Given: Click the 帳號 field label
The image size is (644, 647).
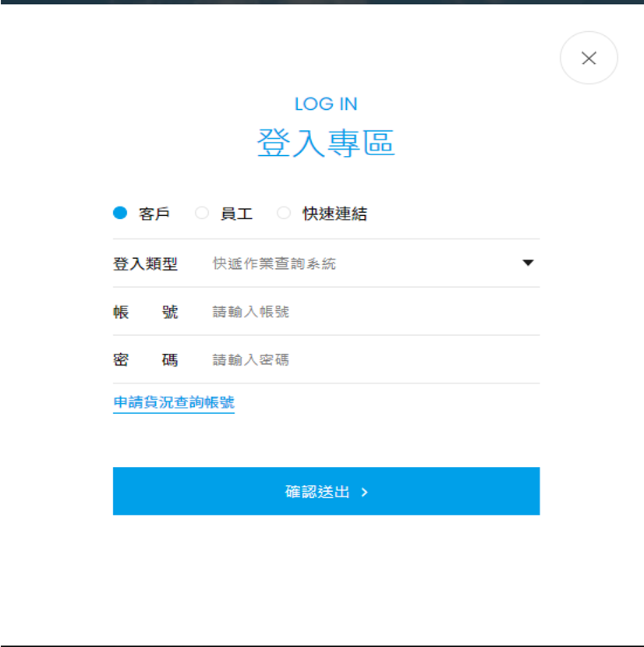Looking at the screenshot, I should (145, 312).
